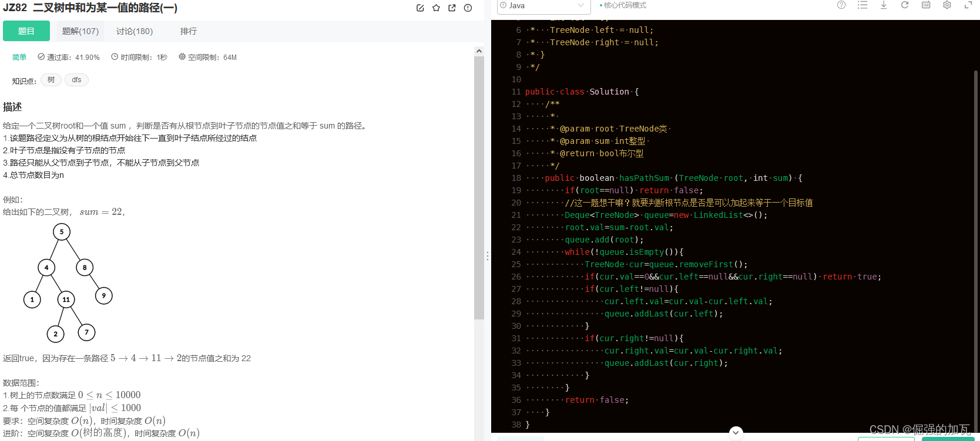The width and height of the screenshot is (980, 441).
Task: Click the problem title JZ82
Action: pyautogui.click(x=90, y=8)
